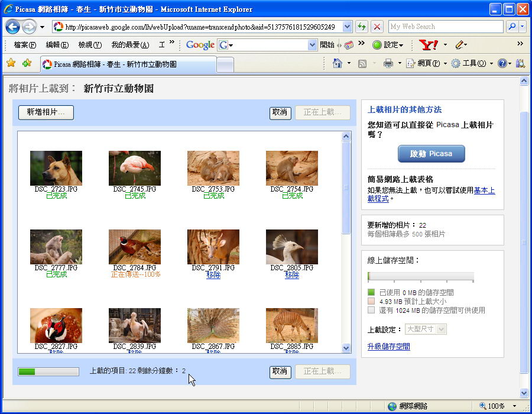Expand the home button dropdown arrow

pos(349,63)
